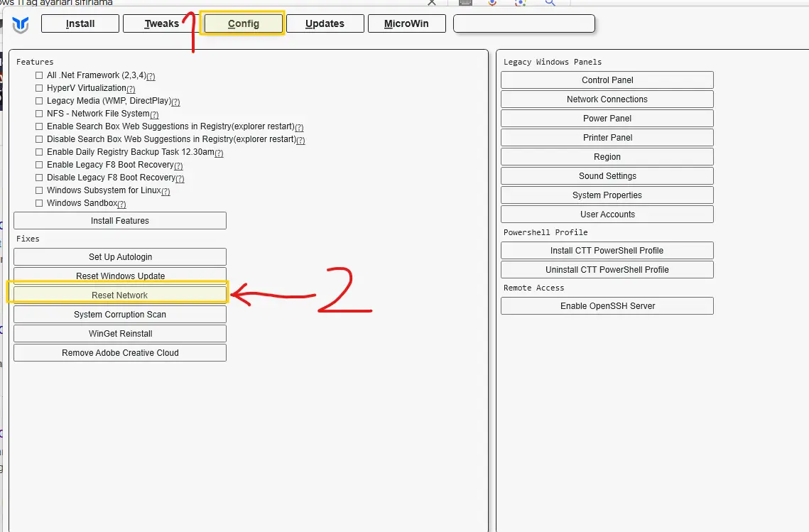Click the WinUtil shield logo icon
809x532 pixels.
tap(21, 24)
